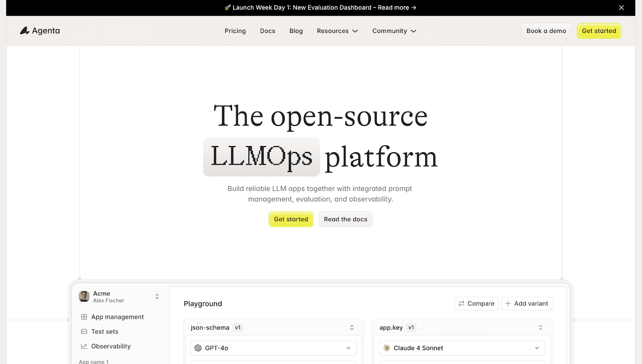Click the Observability chart icon

click(x=84, y=346)
